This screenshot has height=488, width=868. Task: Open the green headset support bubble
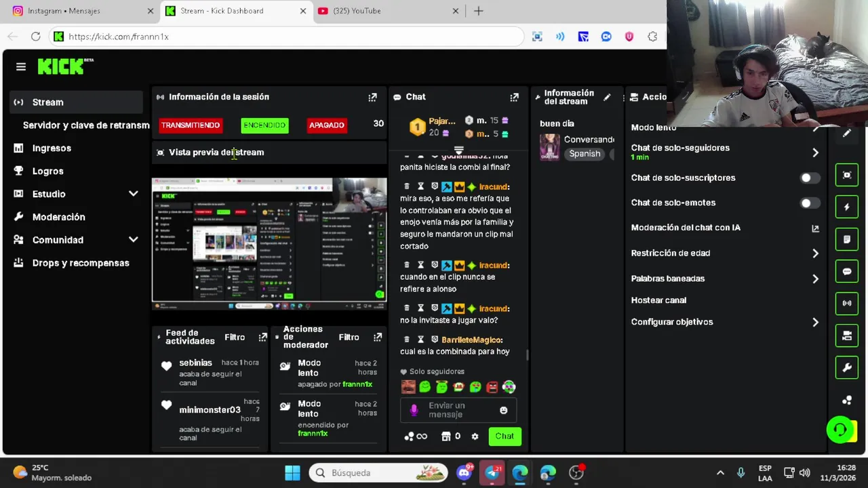840,430
